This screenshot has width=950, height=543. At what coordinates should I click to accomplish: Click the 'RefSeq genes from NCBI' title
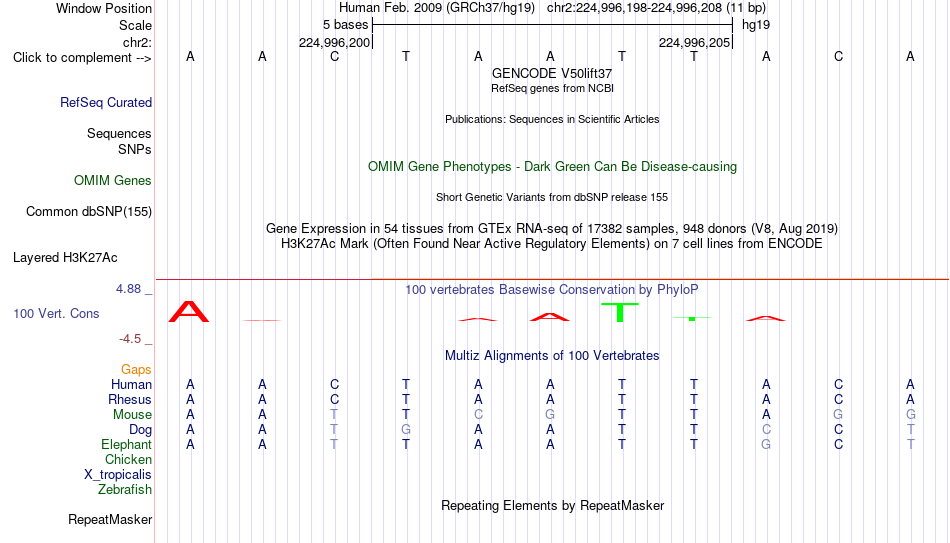[x=552, y=88]
